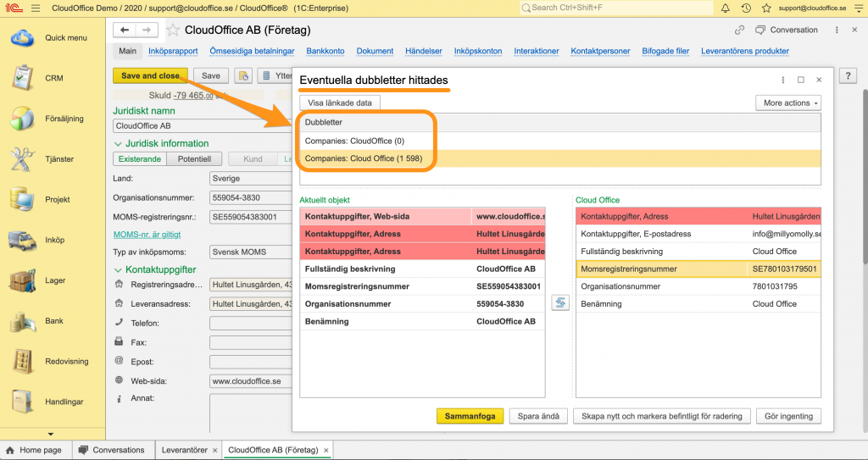Toggle the Kund button

[x=253, y=159]
